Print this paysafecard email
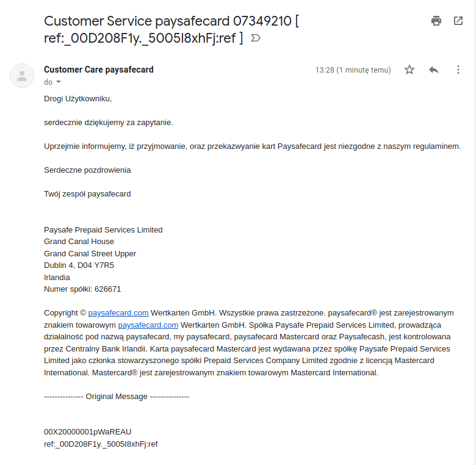This screenshot has height=465, width=476. point(436,21)
